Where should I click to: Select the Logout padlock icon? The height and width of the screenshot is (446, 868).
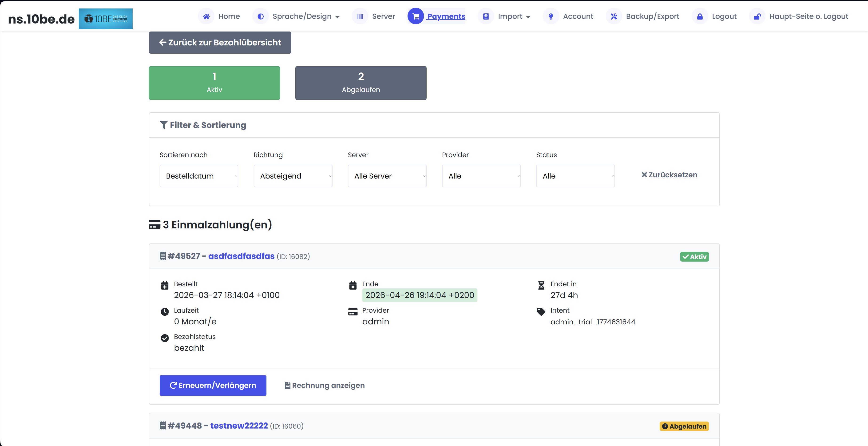coord(700,16)
